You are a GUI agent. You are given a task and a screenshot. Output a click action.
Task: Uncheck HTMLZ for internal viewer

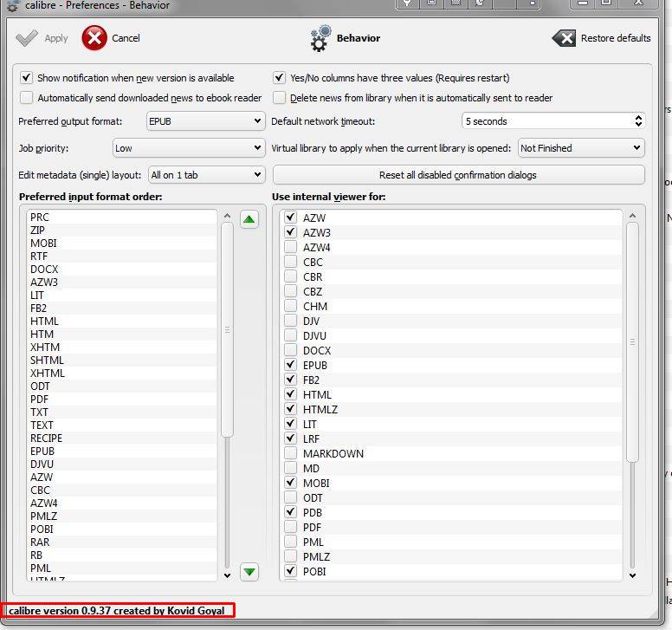coord(291,409)
